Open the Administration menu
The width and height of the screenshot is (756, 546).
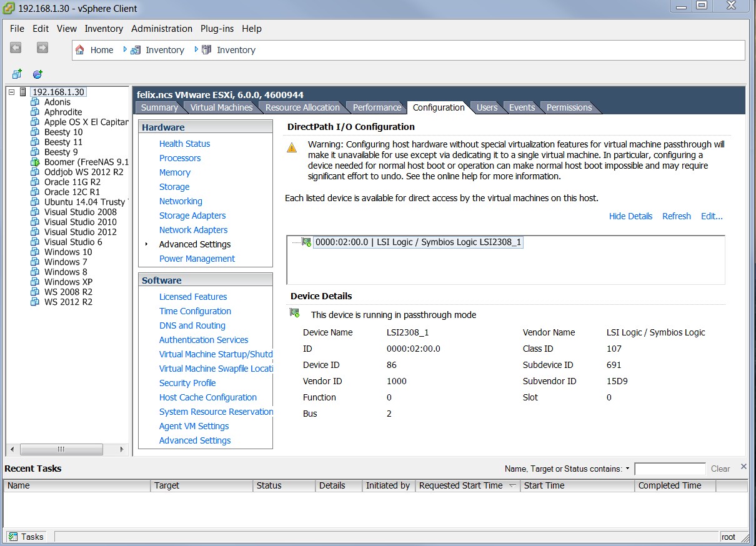pyautogui.click(x=162, y=29)
